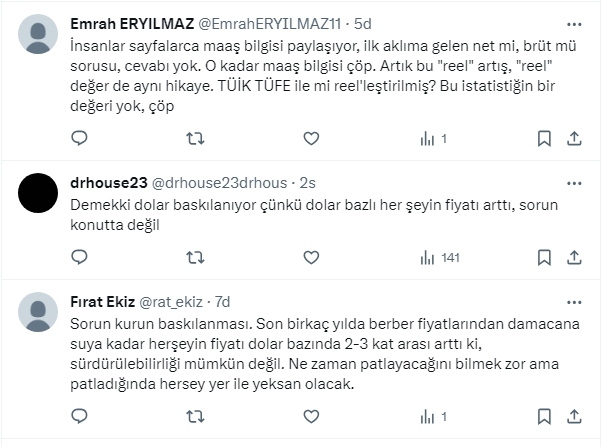Retweet drhouse23's post
605x447 pixels.
point(195,258)
